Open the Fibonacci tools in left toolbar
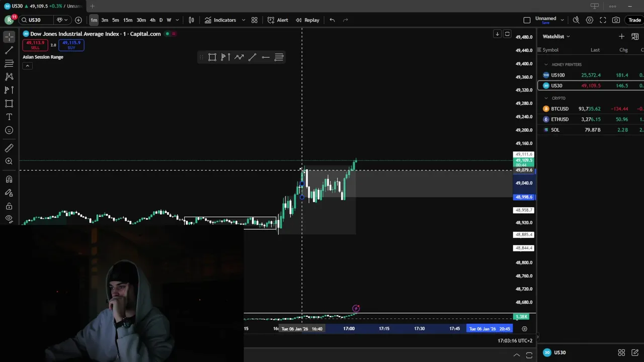The image size is (644, 362). click(x=9, y=63)
